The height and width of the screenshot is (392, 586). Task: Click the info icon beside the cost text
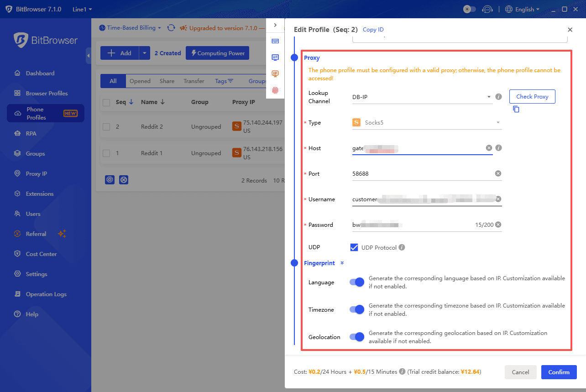[402, 371]
